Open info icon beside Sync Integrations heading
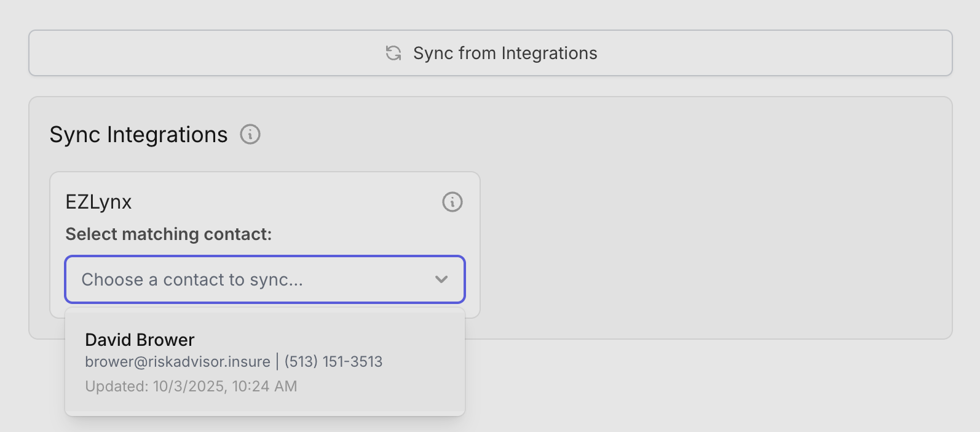This screenshot has height=432, width=980. 250,134
